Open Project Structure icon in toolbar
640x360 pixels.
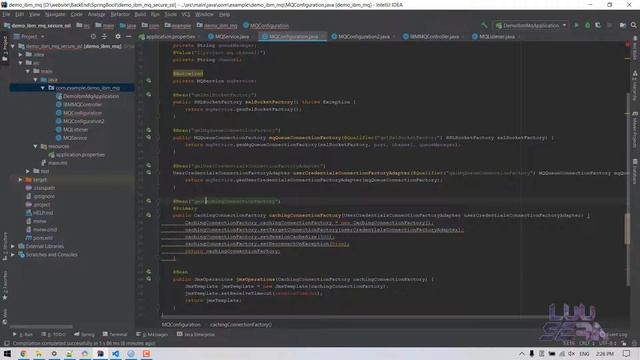point(622,25)
